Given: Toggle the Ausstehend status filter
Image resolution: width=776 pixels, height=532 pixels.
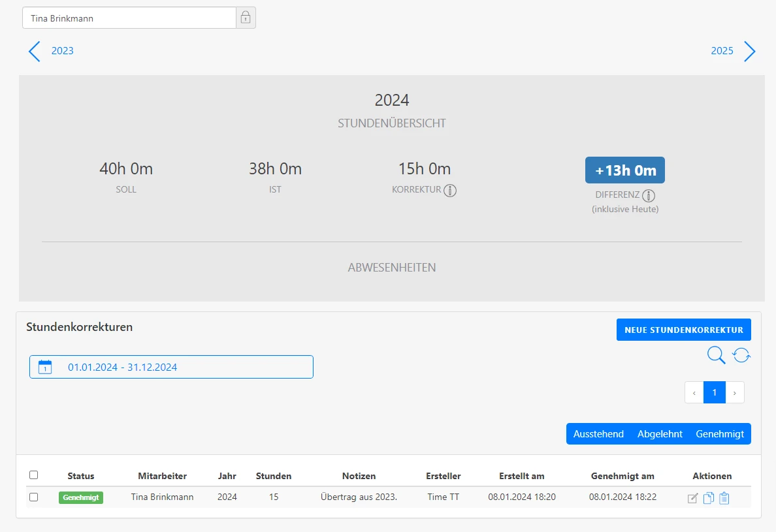Looking at the screenshot, I should (x=598, y=433).
